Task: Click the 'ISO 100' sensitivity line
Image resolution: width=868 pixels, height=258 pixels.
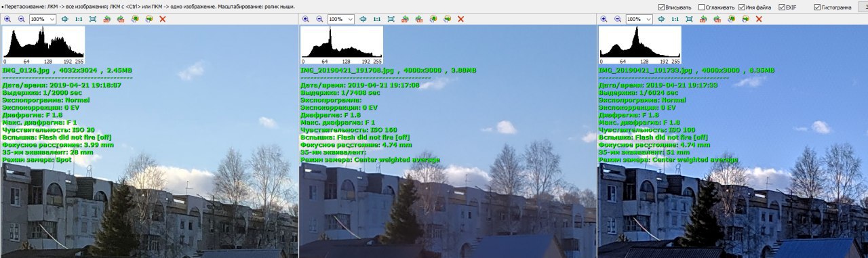Action: click(647, 129)
